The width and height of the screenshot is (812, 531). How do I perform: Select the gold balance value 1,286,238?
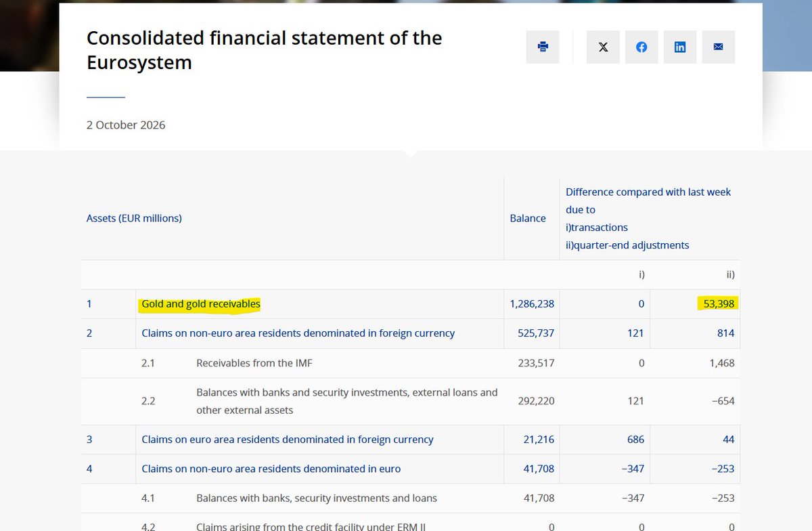point(532,304)
